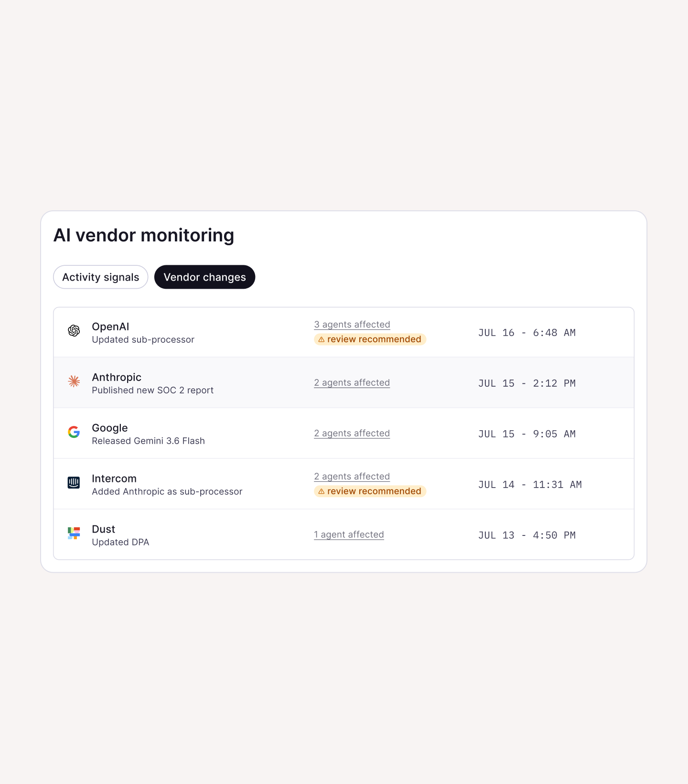Click the JUL 14 - 11:31 AM timestamp
688x784 pixels.
pyautogui.click(x=530, y=485)
